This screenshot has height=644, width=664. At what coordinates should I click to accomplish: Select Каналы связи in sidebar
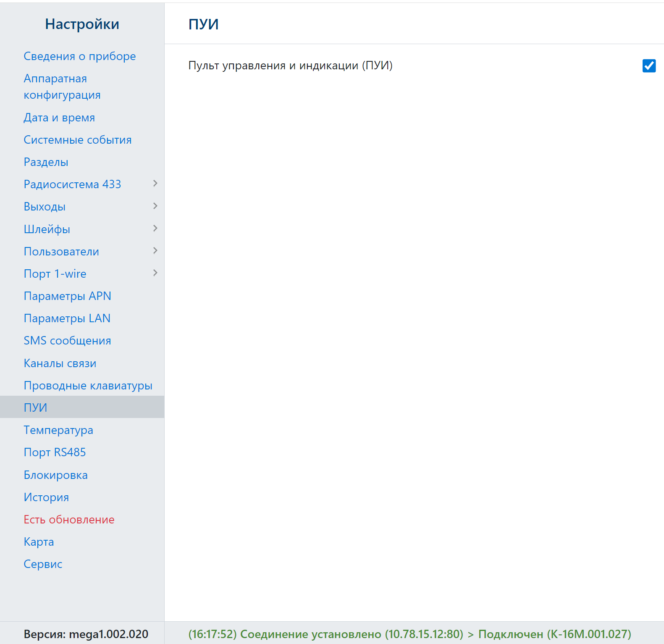point(60,363)
